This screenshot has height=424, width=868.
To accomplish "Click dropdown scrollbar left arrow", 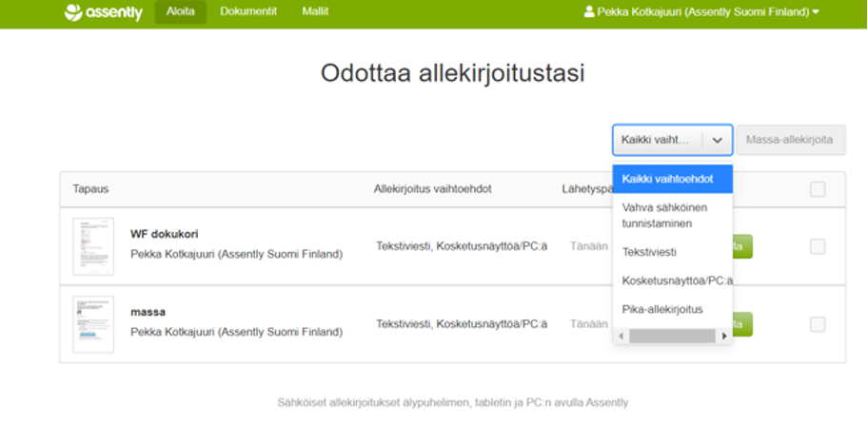I will pos(621,336).
